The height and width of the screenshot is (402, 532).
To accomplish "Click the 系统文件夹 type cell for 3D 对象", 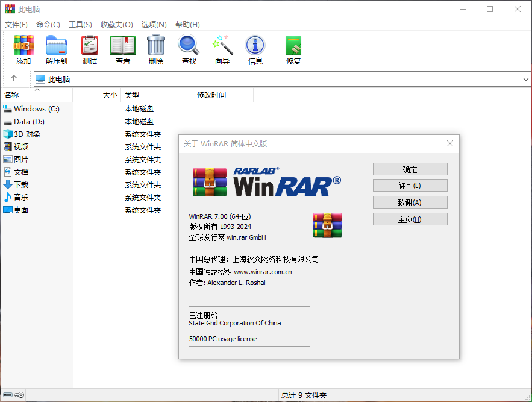I will pos(143,134).
